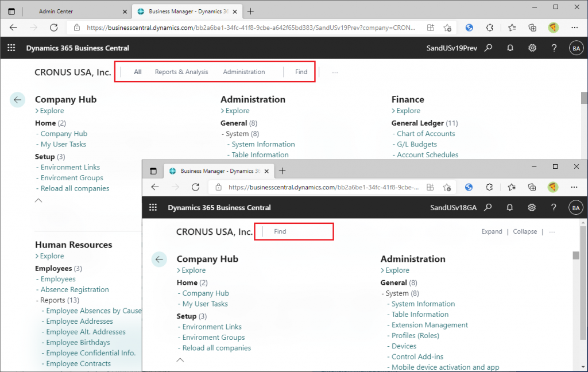Viewport: 588px width, 372px height.
Task: Open Chart of Accounts in SandUSv19Prev window
Action: [426, 134]
